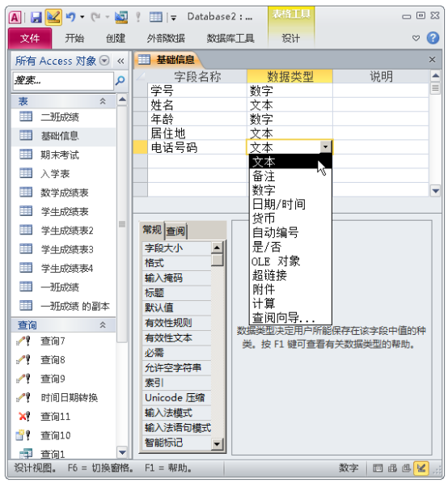The width and height of the screenshot is (448, 483).
Task: Click the 有效性规则 property row
Action: coord(177,323)
